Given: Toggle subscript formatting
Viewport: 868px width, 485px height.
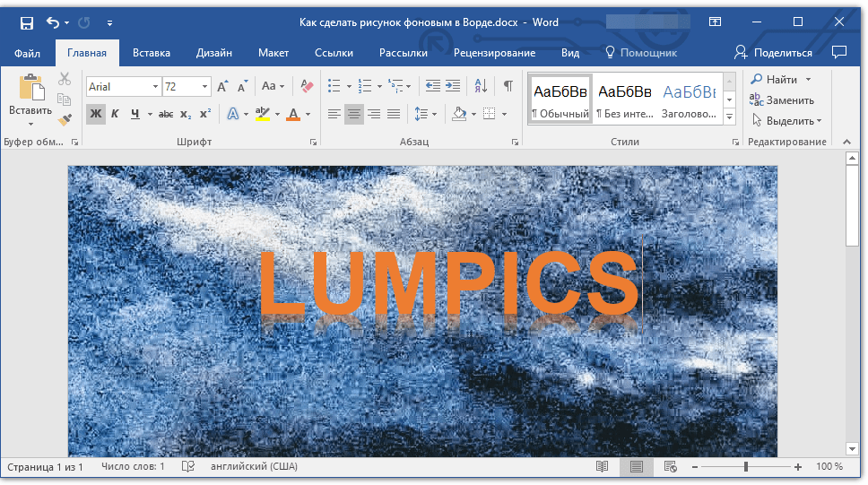Looking at the screenshot, I should point(186,115).
